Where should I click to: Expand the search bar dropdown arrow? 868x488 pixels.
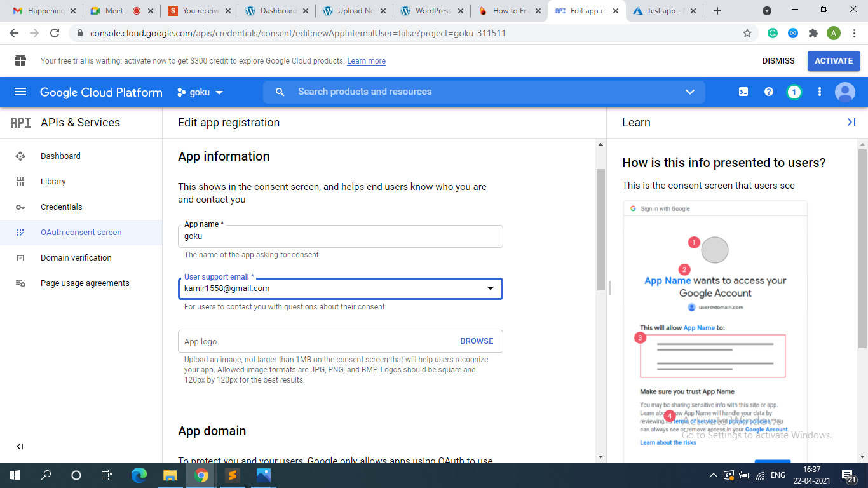(x=690, y=92)
